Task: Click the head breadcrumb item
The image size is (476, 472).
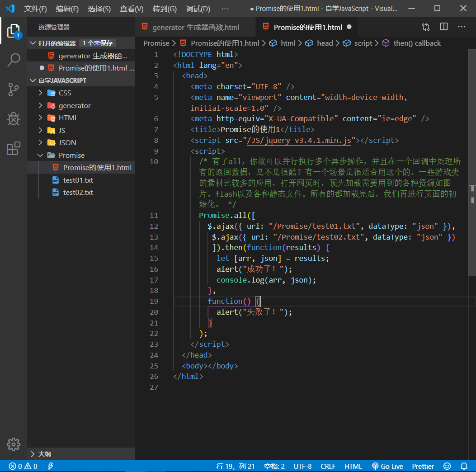Action: 320,43
